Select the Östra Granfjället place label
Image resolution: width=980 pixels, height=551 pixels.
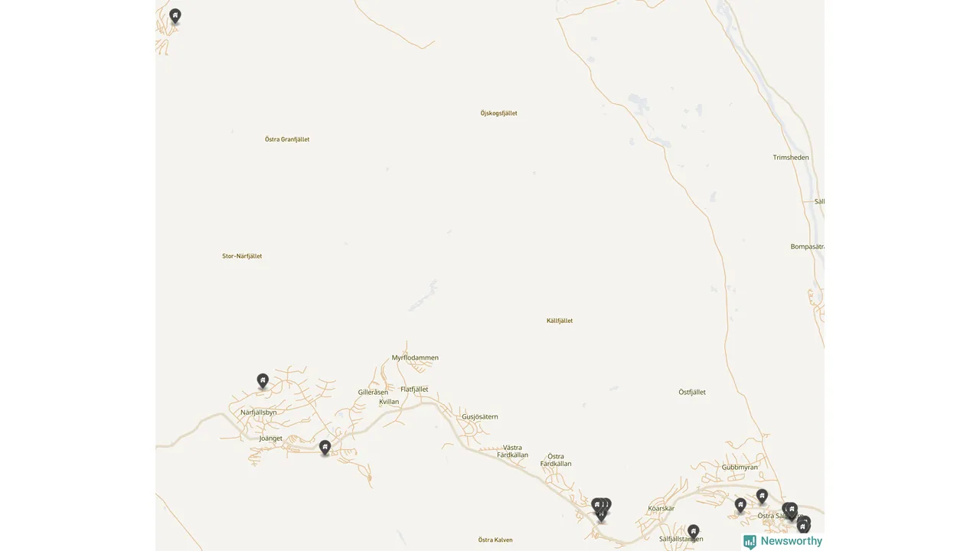(287, 139)
